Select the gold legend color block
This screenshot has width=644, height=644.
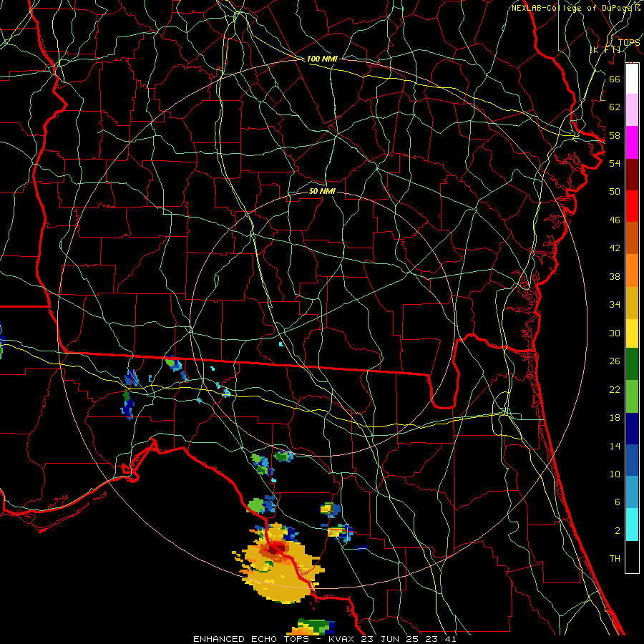pos(632,303)
